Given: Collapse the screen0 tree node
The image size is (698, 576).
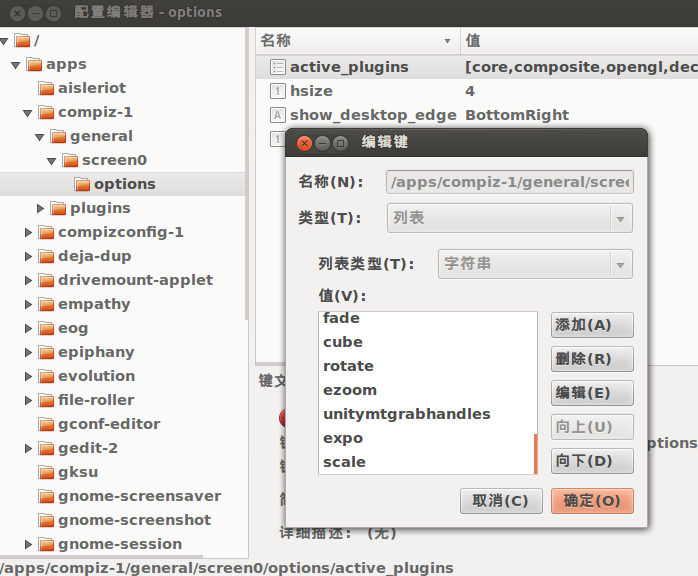Looking at the screenshot, I should (x=52, y=161).
